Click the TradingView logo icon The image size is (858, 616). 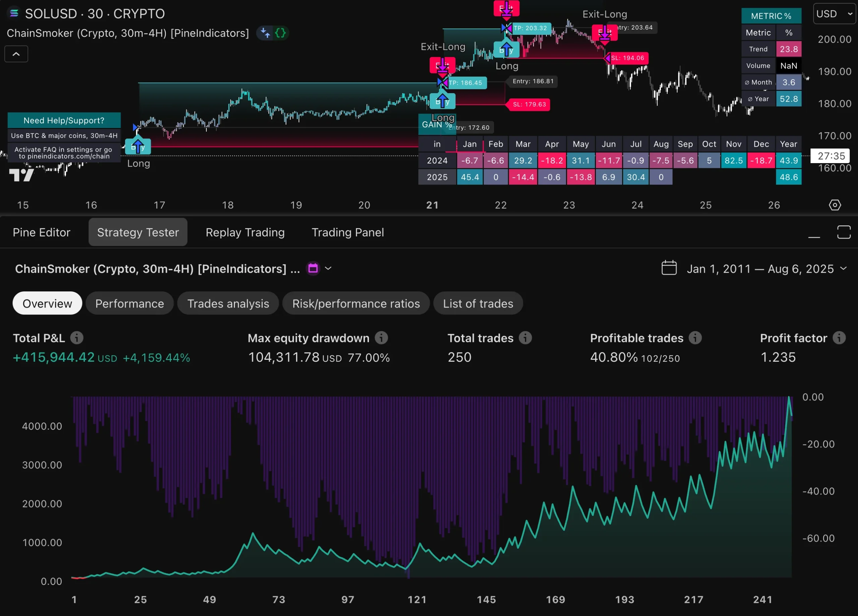pos(21,175)
